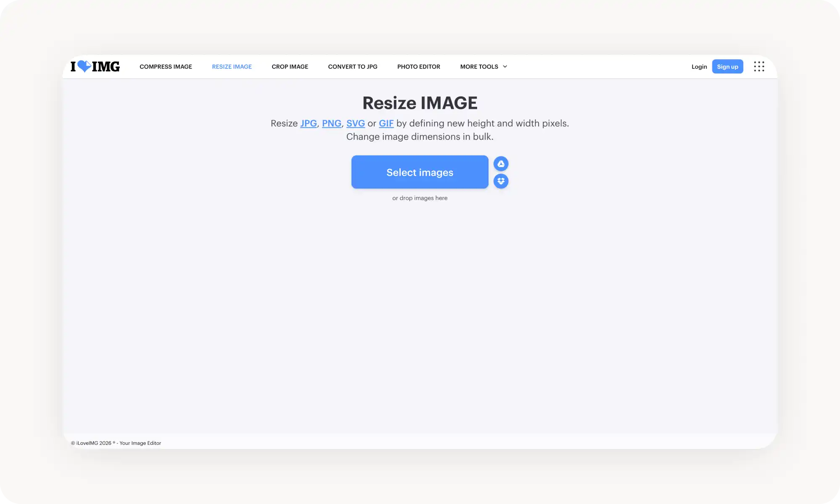The height and width of the screenshot is (504, 840).
Task: Switch to the Crop Image tool
Action: 290,66
